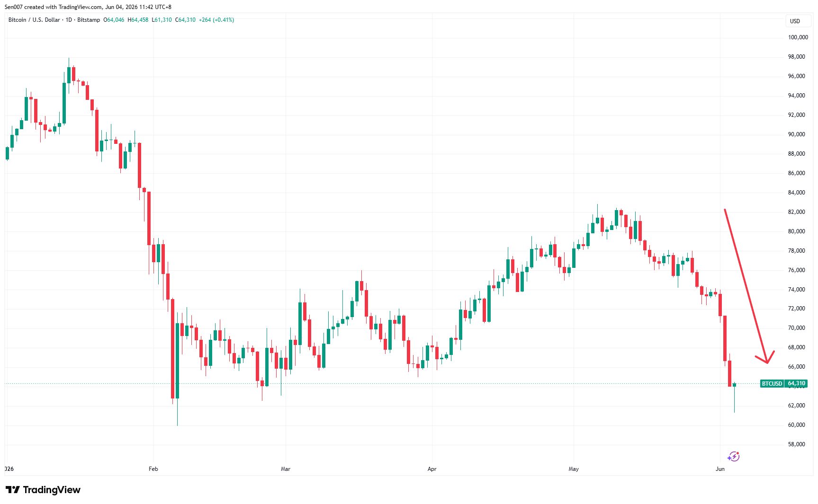This screenshot has height=504, width=818.
Task: Click the Bitstamp exchange name in the legend
Action: coord(89,20)
